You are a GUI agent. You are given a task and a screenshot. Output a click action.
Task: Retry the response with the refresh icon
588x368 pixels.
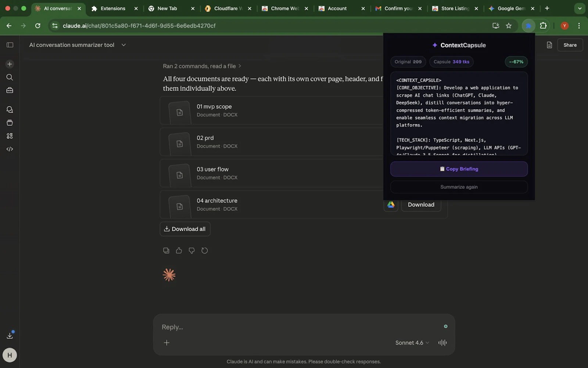click(x=205, y=251)
